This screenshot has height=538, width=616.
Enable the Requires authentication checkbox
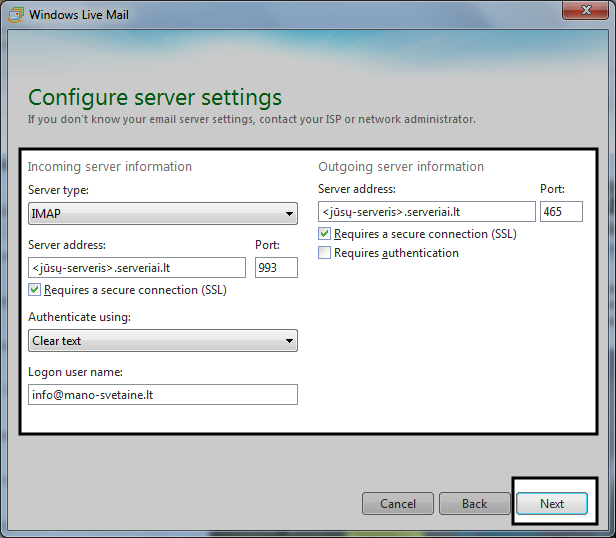pos(325,254)
